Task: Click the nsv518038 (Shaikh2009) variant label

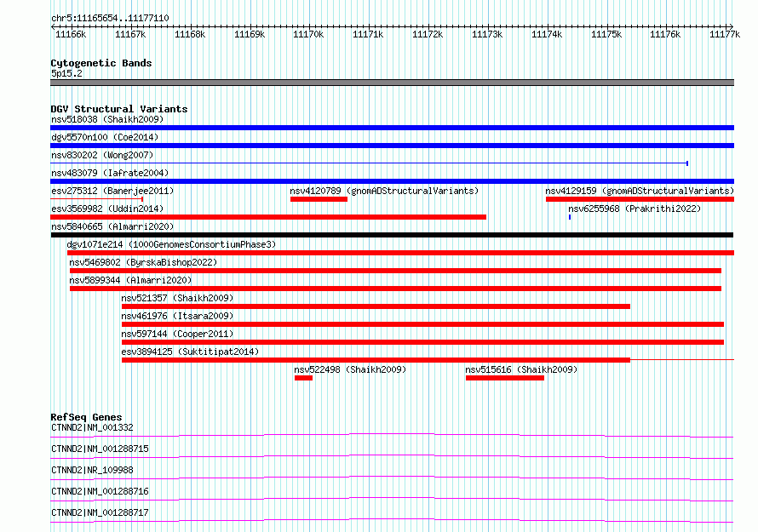Action: (x=107, y=119)
